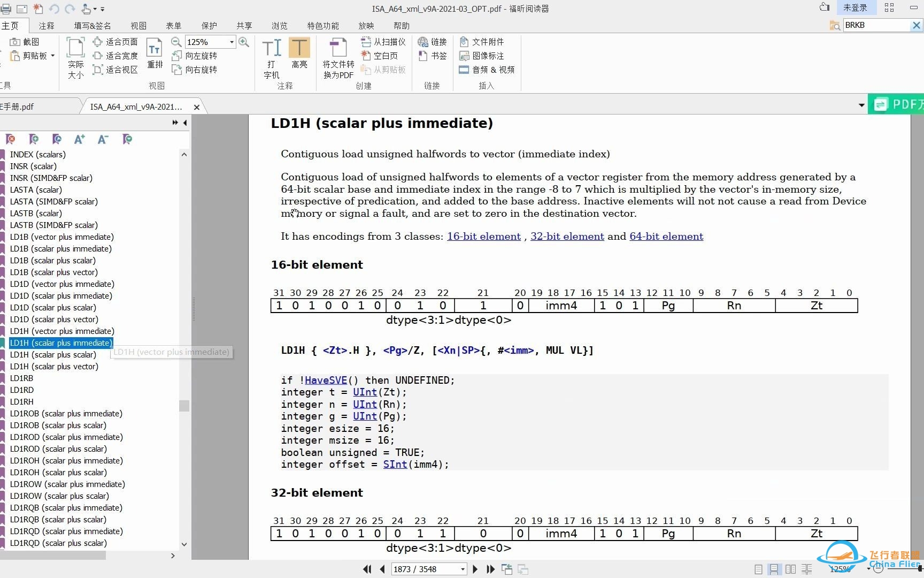Open the 主页 home ribbon tab
This screenshot has height=578, width=924.
[x=10, y=26]
